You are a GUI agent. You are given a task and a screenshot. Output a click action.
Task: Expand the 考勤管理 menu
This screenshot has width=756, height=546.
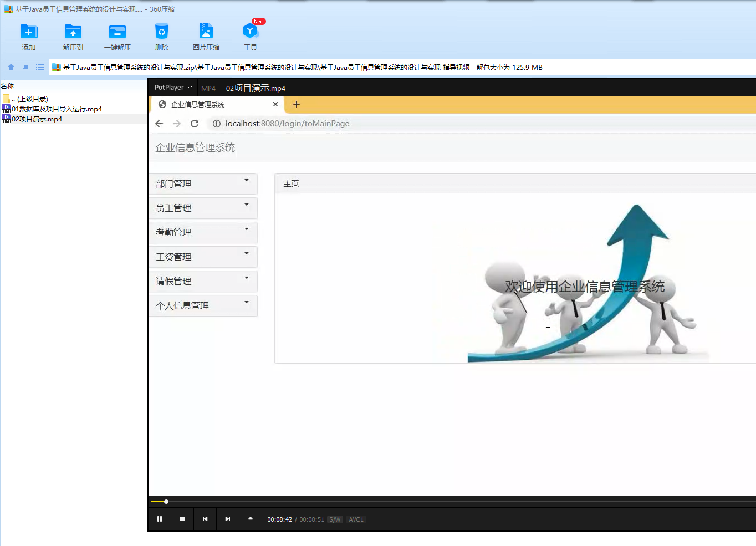(x=203, y=232)
